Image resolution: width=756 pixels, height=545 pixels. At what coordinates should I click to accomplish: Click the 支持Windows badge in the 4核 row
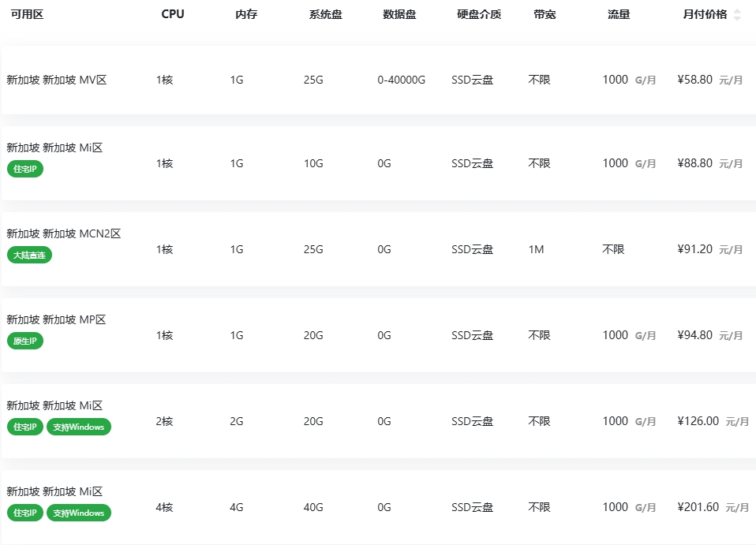[79, 513]
